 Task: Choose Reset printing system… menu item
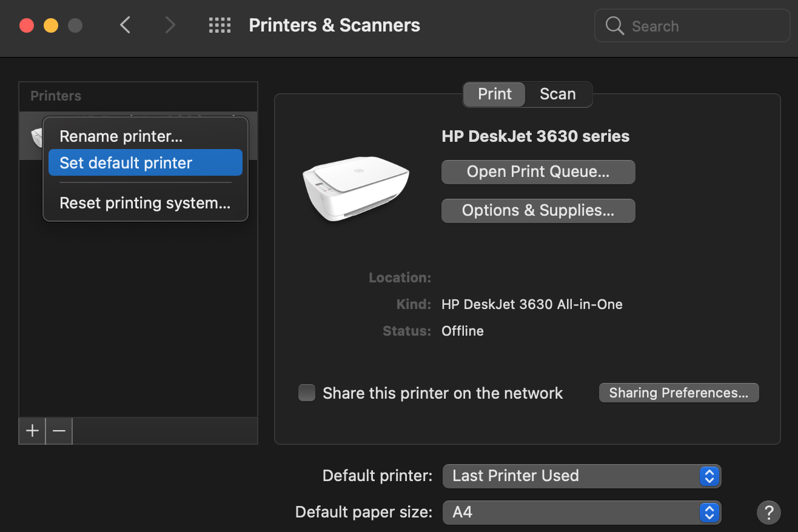coord(146,203)
